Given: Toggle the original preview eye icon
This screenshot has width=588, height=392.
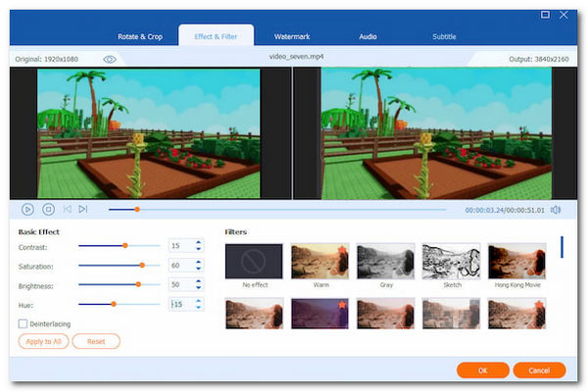Looking at the screenshot, I should tap(110, 59).
